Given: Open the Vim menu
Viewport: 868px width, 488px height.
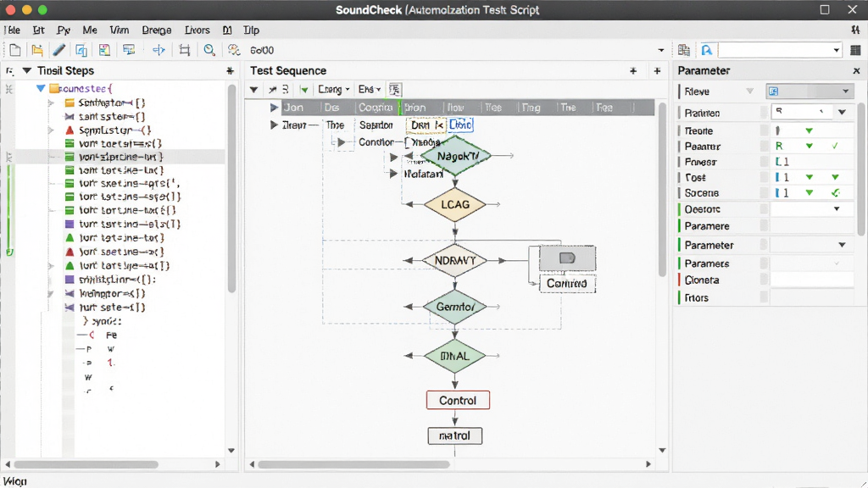Looking at the screenshot, I should (119, 30).
